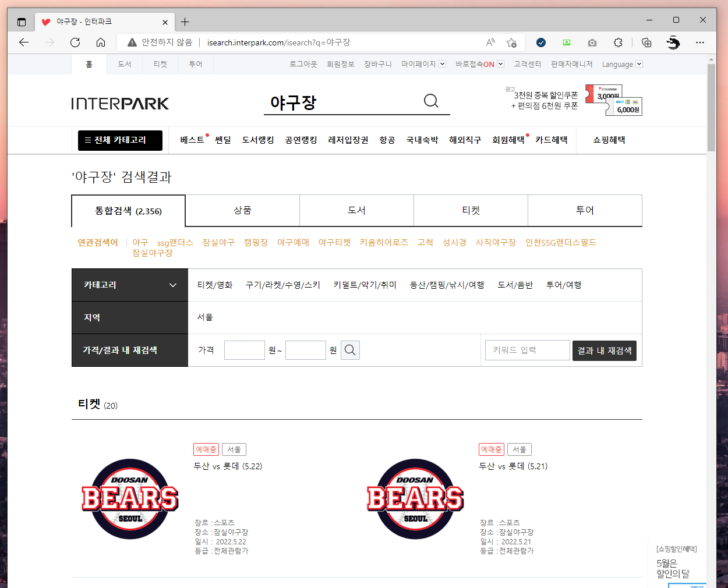The height and width of the screenshot is (588, 728).
Task: Click related search 인천SSG랜더스필드
Action: [561, 243]
